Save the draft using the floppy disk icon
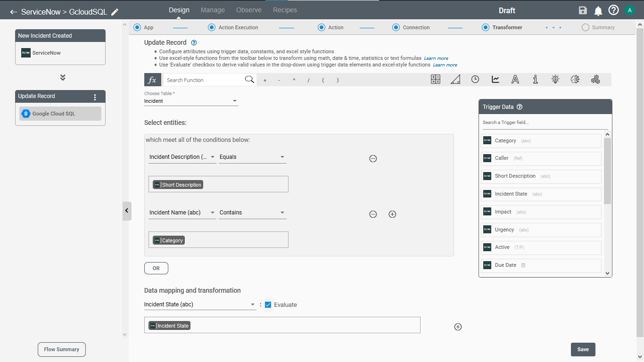This screenshot has width=644, height=362. 583,10
